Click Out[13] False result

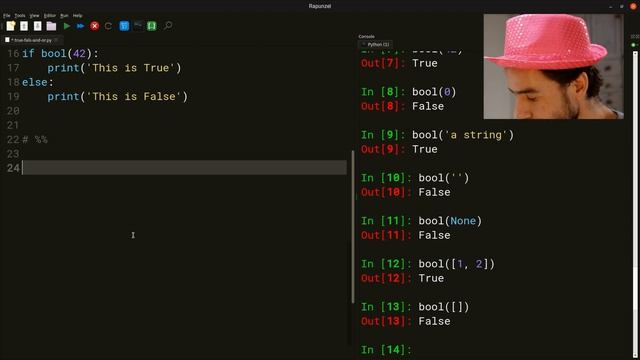434,321
